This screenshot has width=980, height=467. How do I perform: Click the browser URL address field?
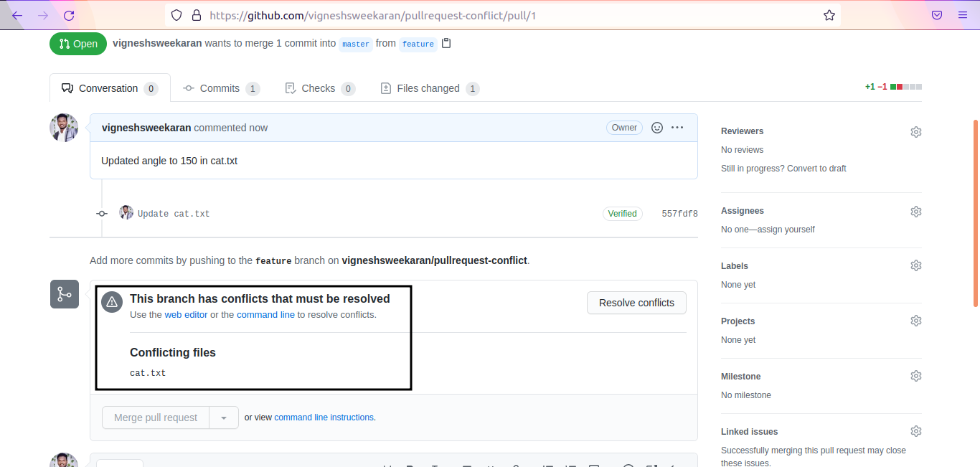(x=502, y=15)
